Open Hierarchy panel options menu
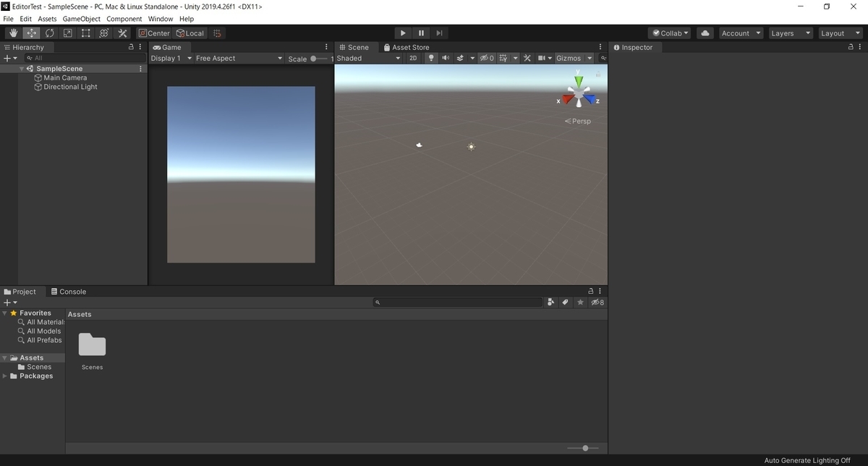The height and width of the screenshot is (466, 868). tap(140, 47)
